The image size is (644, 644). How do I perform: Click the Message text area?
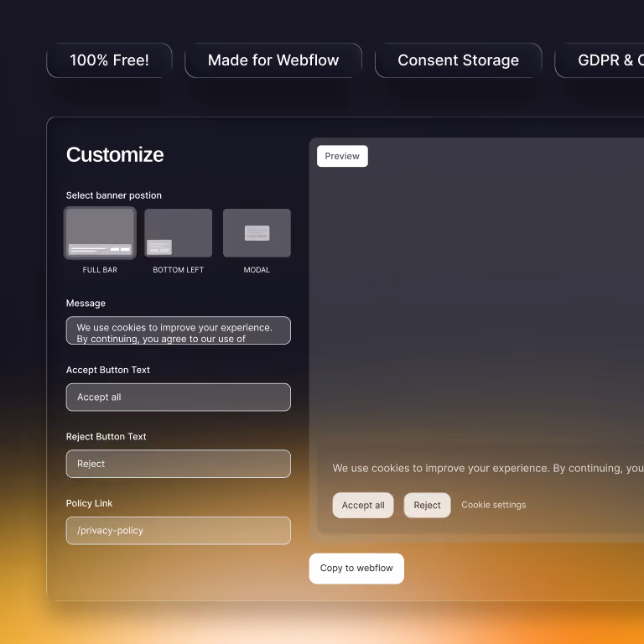click(x=179, y=330)
